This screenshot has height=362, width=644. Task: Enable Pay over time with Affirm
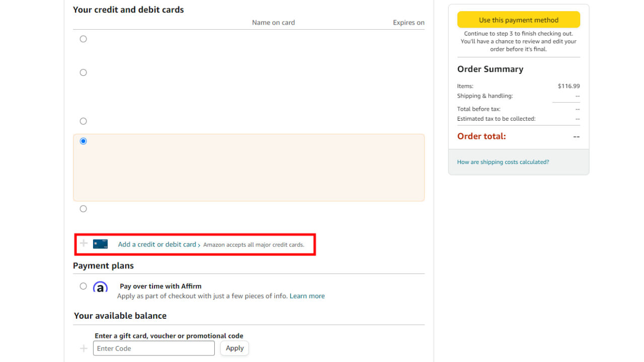click(83, 286)
